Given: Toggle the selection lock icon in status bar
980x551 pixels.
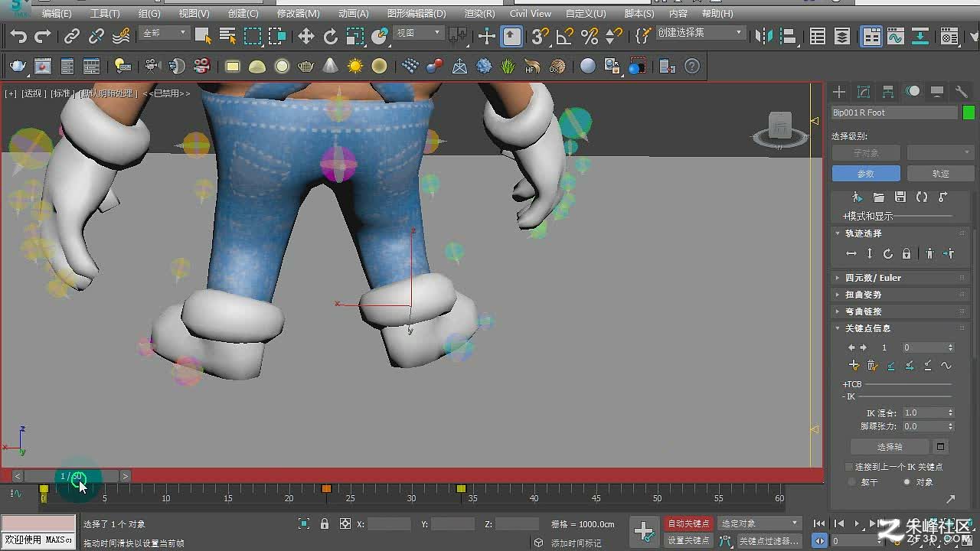Looking at the screenshot, I should [x=325, y=524].
